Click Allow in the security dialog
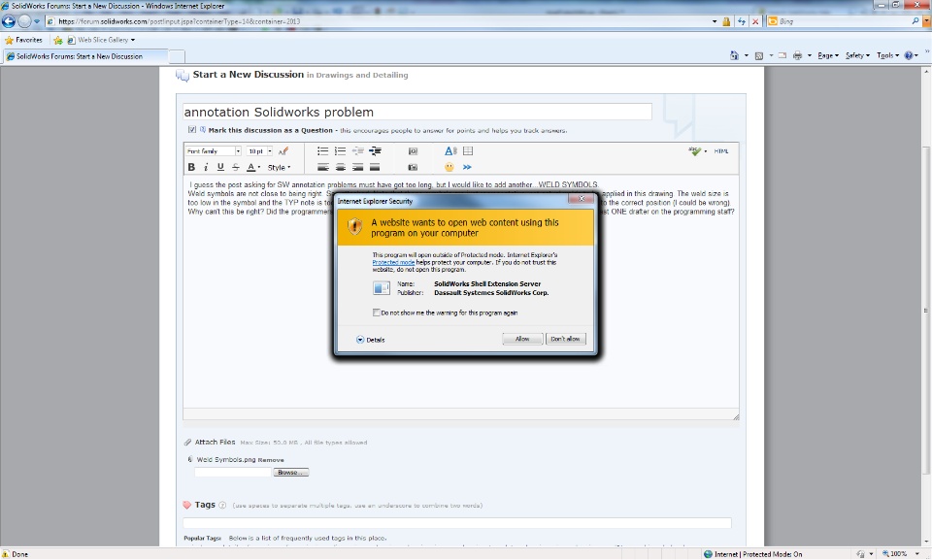932x560 pixels. (x=522, y=339)
